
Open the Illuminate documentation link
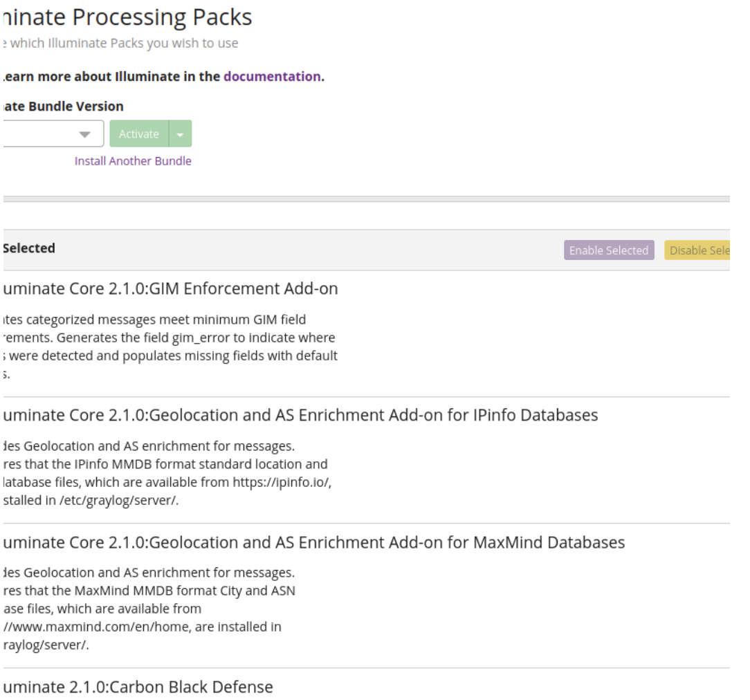coord(272,77)
